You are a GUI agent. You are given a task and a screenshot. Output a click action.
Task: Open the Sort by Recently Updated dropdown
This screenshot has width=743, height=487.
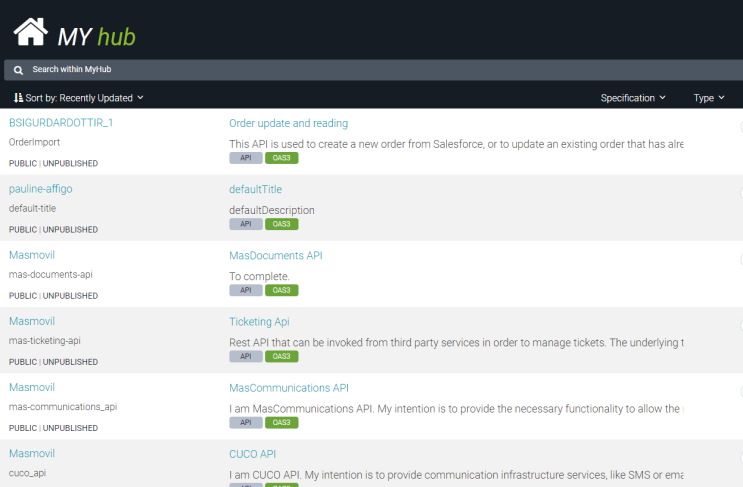coord(79,98)
